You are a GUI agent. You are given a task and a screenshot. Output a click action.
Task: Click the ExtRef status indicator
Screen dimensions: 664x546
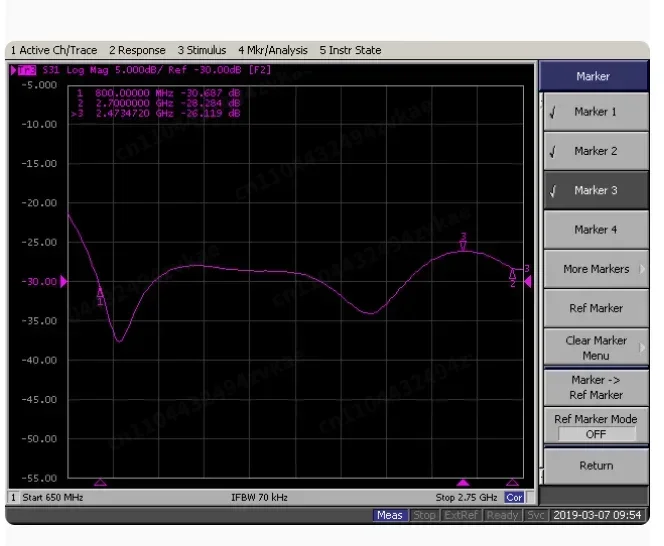[x=461, y=515]
